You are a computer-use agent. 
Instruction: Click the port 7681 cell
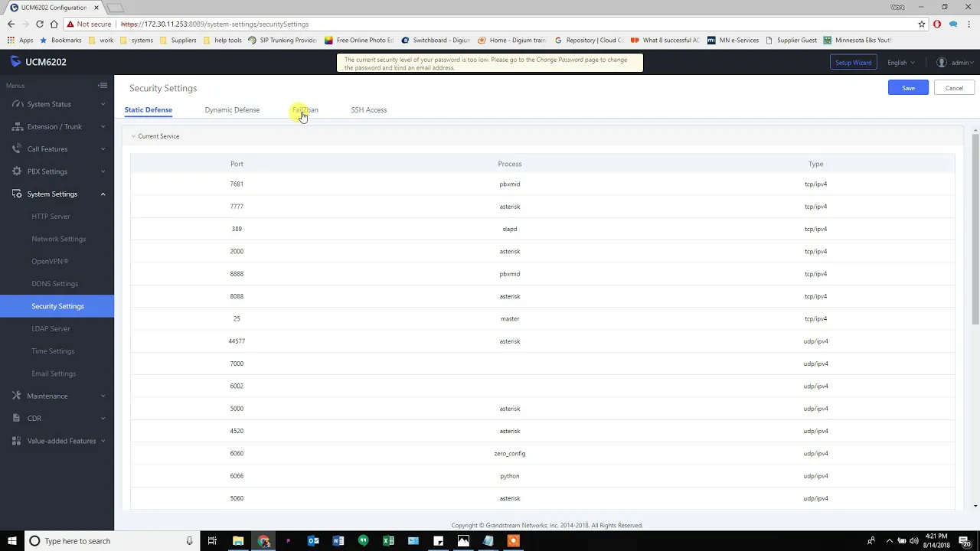tap(237, 184)
